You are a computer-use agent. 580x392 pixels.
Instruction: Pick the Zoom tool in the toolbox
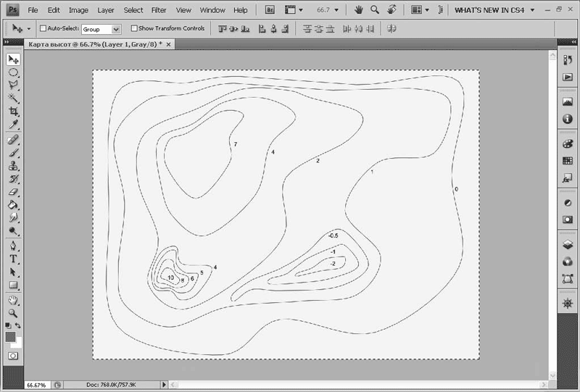[13, 313]
